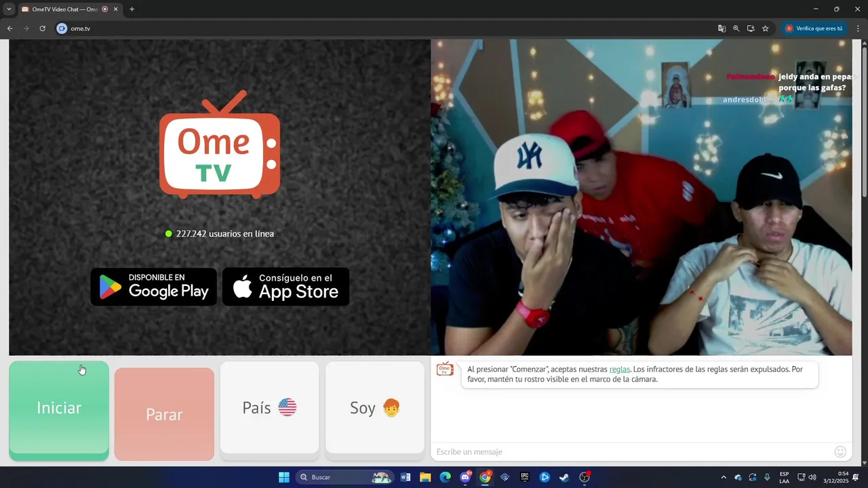868x488 pixels.
Task: Open the Windows Start menu
Action: tap(284, 477)
